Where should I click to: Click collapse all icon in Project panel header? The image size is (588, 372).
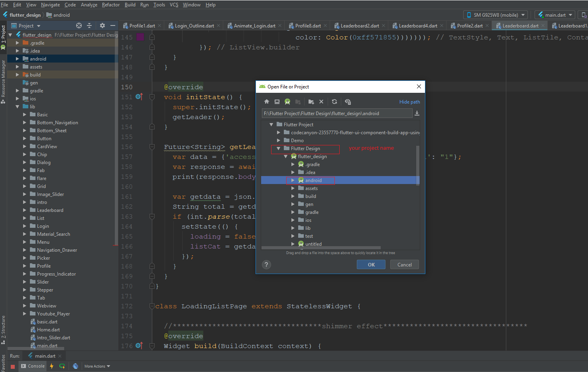click(x=89, y=25)
